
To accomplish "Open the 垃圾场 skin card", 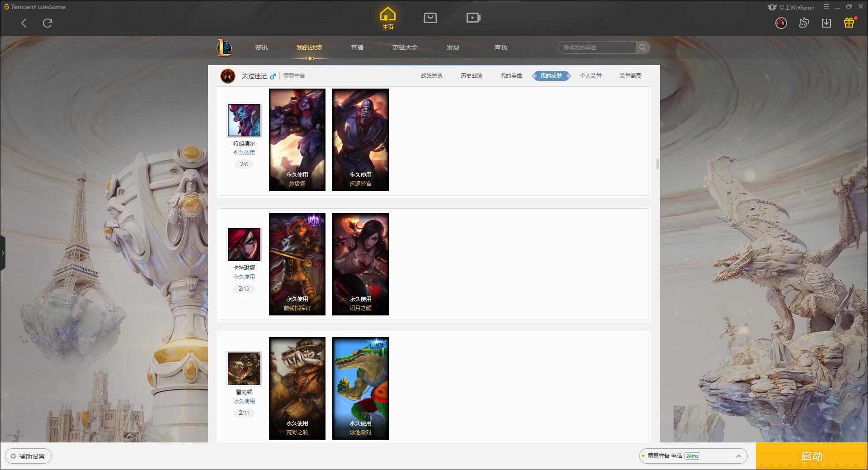I will 297,140.
